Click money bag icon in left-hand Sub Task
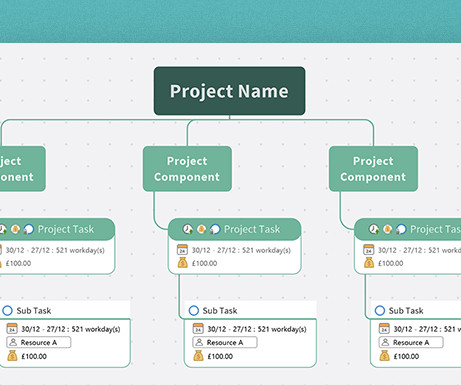This screenshot has height=385, width=461. (12, 356)
